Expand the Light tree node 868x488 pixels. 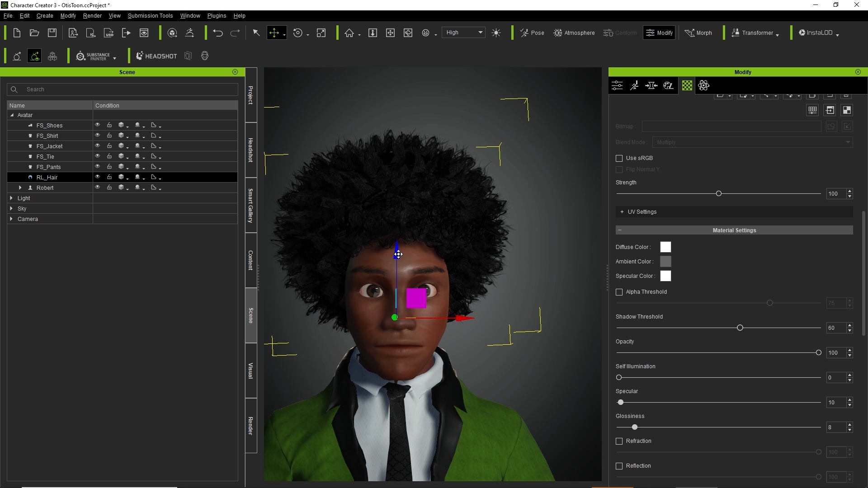11,198
